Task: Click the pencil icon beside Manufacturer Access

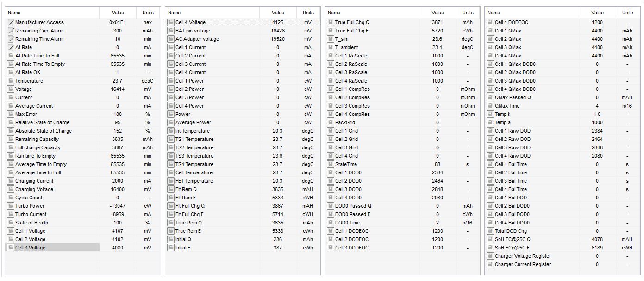Action: (11, 22)
